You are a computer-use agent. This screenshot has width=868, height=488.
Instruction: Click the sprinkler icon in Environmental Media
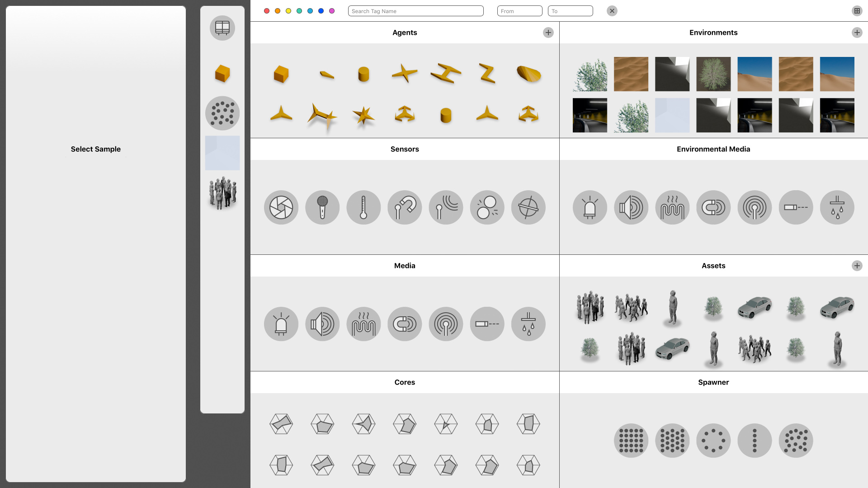coord(837,207)
